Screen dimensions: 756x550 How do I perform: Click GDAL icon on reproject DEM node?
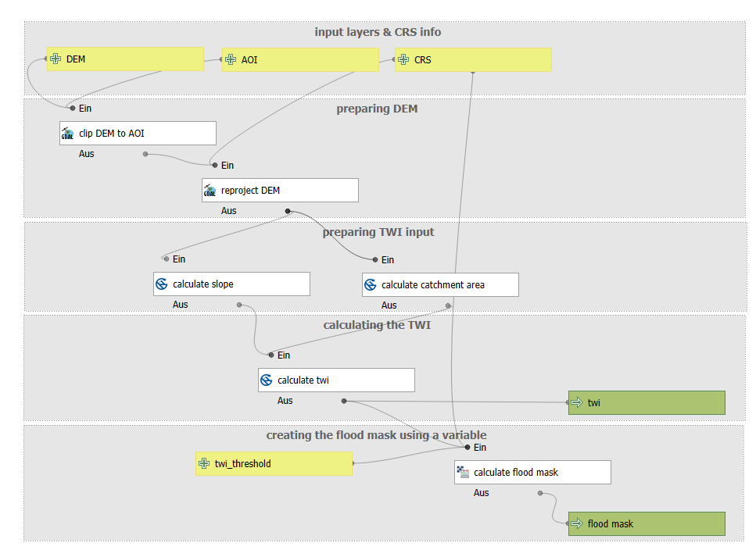point(210,191)
